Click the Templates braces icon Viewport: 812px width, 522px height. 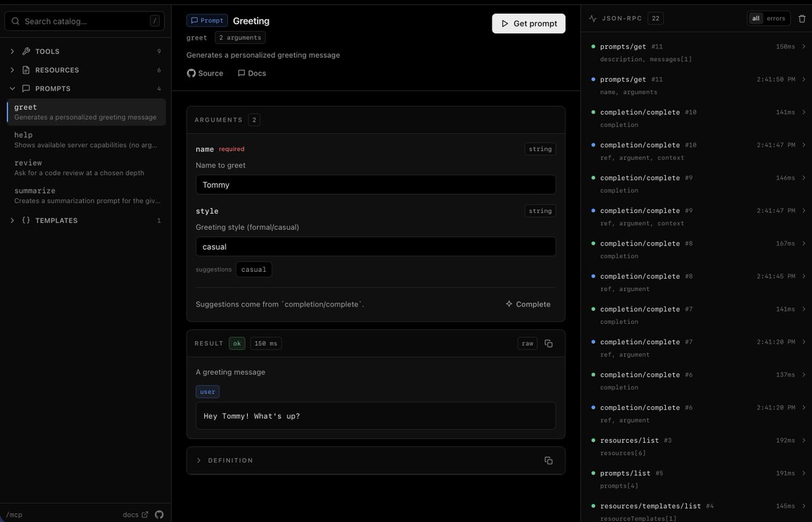point(26,220)
